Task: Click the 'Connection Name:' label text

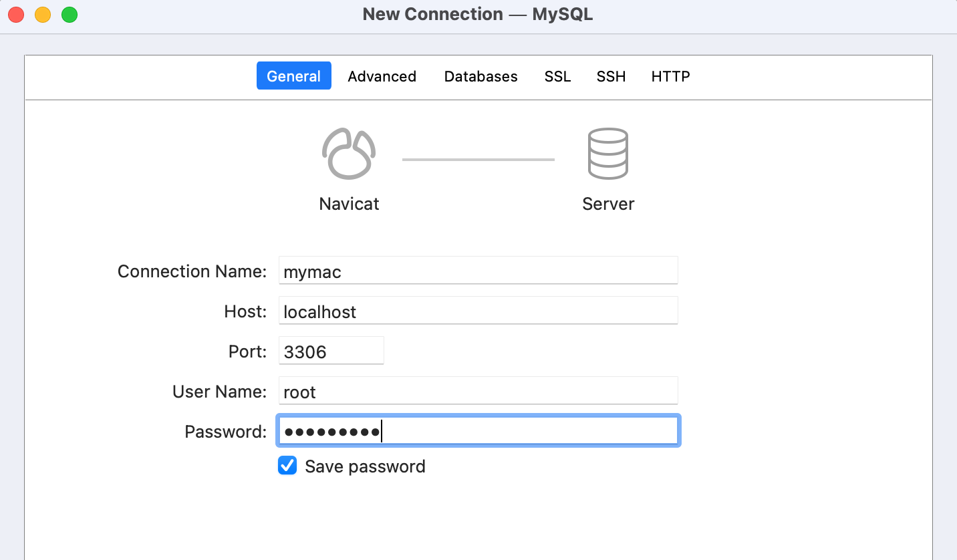Action: 192,271
